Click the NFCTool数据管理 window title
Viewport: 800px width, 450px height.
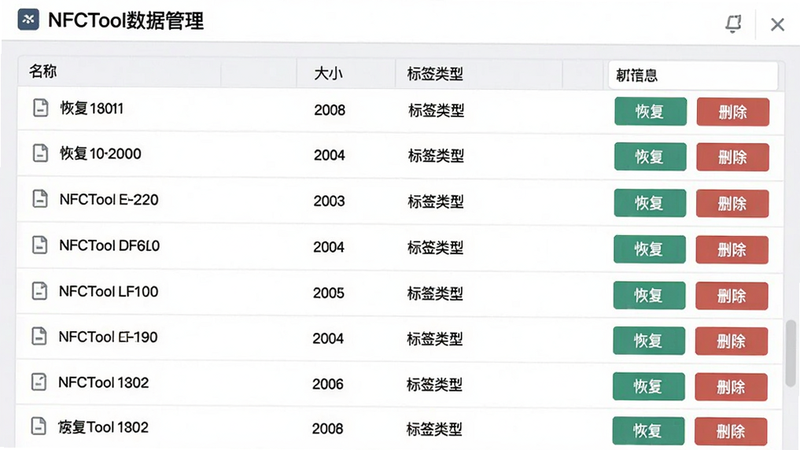(126, 20)
